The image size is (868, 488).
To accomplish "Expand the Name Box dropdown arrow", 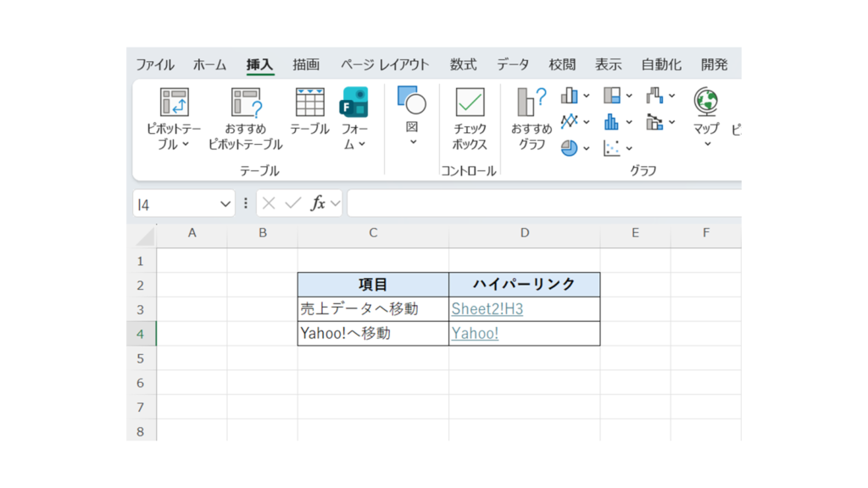I will [x=225, y=204].
